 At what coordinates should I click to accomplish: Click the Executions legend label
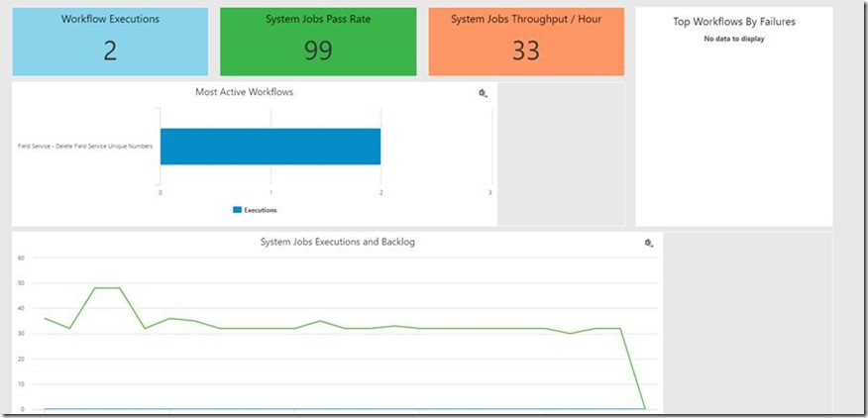(261, 210)
